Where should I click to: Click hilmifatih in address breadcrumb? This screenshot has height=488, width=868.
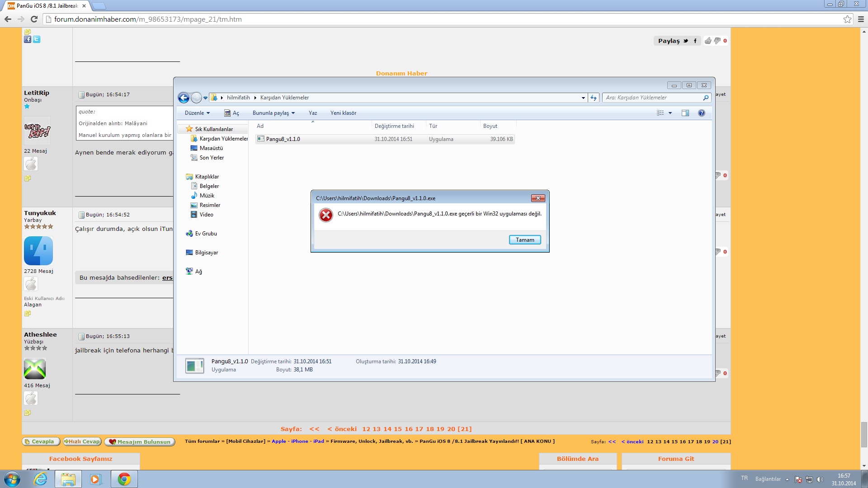point(238,98)
